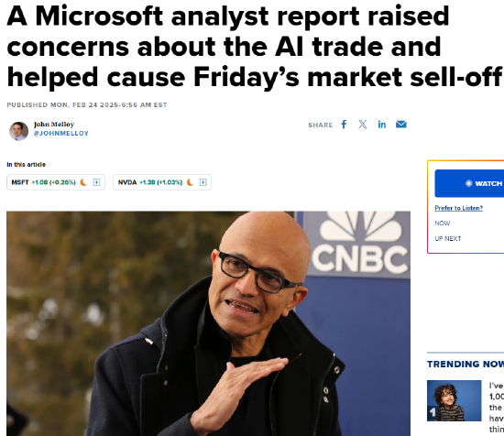The image size is (504, 436).
Task: Click the Trending Now section heading
Action: [466, 364]
